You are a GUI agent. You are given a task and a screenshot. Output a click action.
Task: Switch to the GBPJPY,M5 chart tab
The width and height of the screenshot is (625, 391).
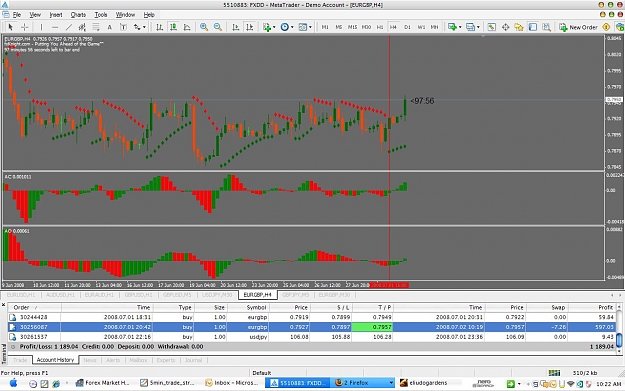[295, 295]
